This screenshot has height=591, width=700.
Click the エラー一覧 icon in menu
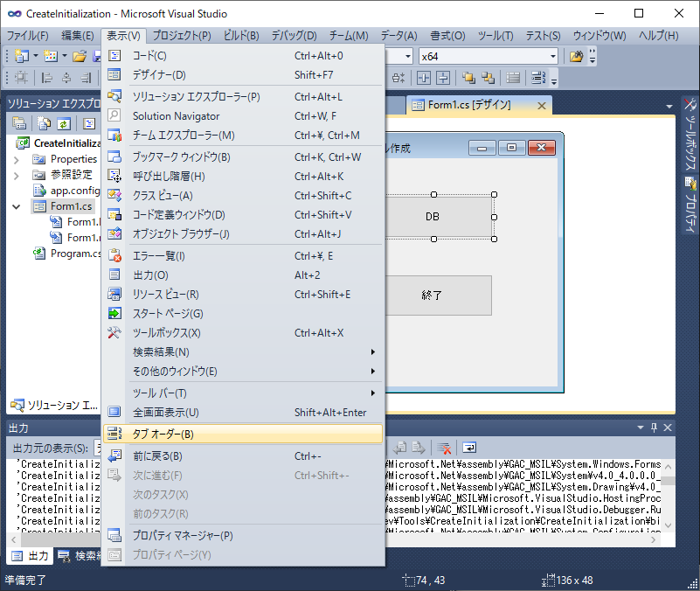pos(114,255)
